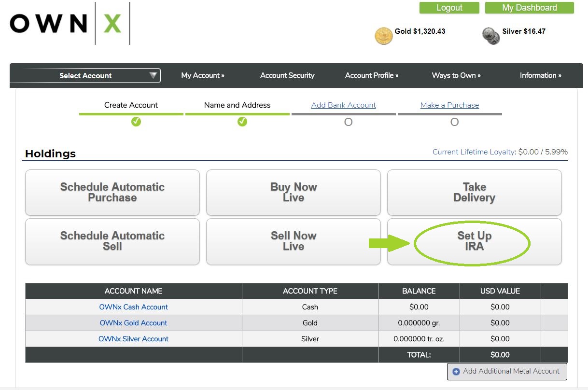This screenshot has width=588, height=390.
Task: Click Schedule Automatic Sell button
Action: [112, 241]
